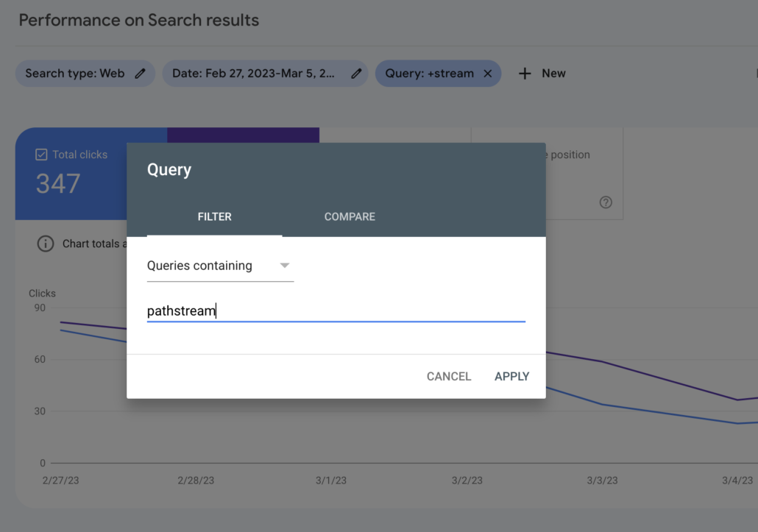Screen dimensions: 758x532
Task: Open the Queries containing dropdown
Action: tap(219, 266)
